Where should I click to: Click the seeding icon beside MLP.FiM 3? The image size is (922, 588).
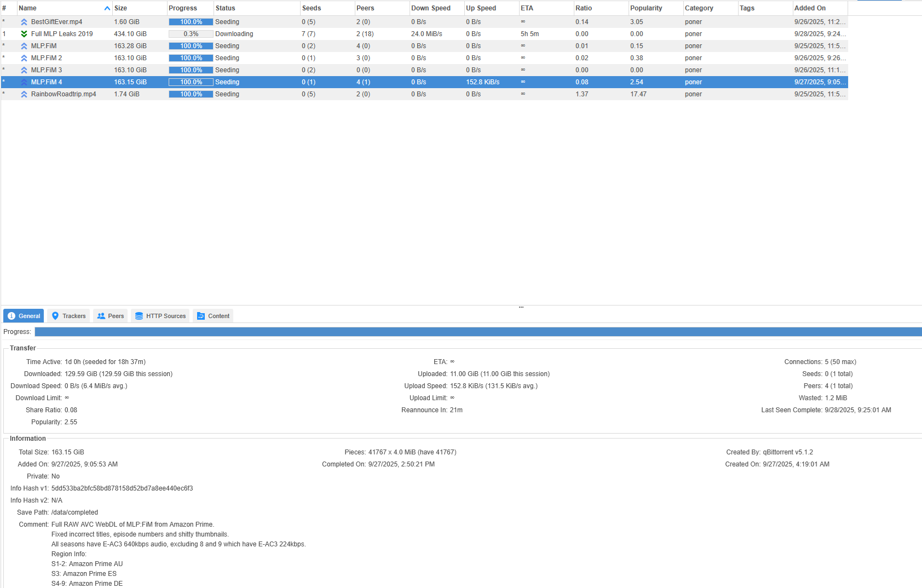pyautogui.click(x=24, y=70)
